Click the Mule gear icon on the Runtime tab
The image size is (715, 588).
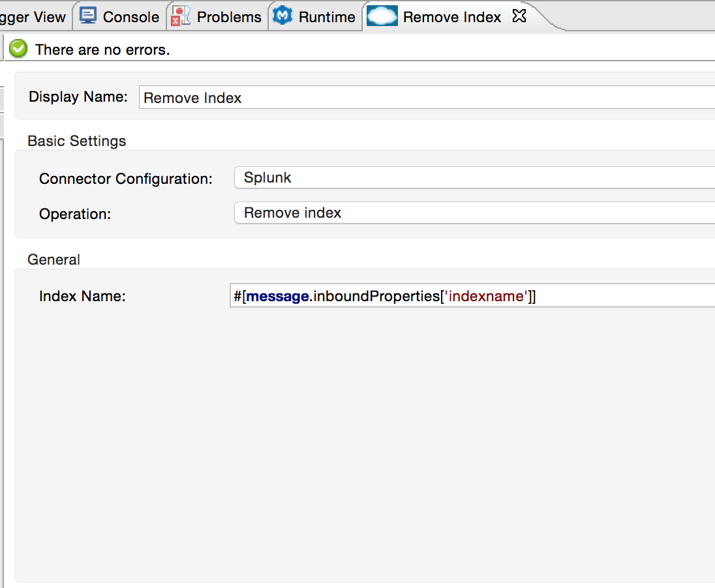[x=282, y=16]
